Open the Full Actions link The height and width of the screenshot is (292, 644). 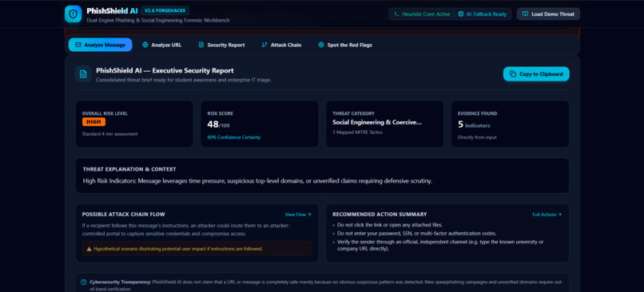click(547, 215)
